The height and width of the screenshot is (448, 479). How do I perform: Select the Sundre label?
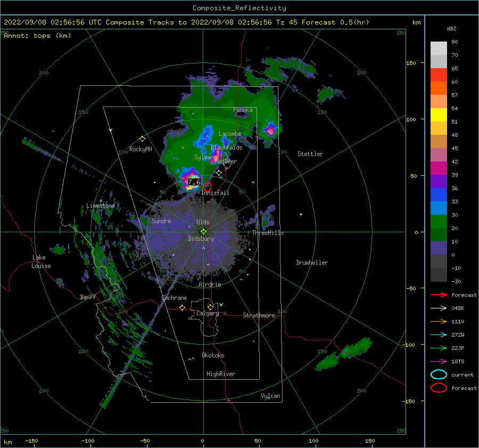click(x=161, y=221)
